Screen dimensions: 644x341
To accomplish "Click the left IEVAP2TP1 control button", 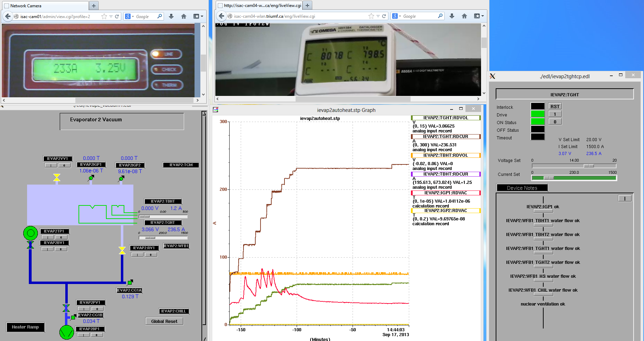I will (x=48, y=237).
